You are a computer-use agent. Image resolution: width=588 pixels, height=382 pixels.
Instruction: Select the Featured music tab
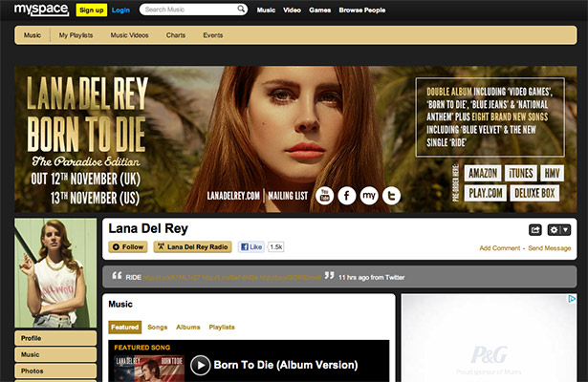tap(125, 328)
